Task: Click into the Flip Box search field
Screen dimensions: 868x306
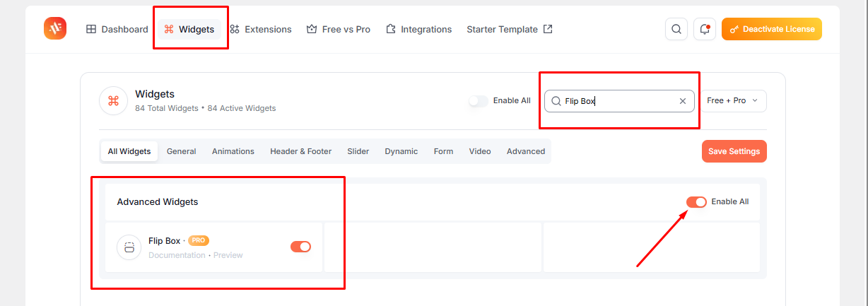Action: (619, 101)
